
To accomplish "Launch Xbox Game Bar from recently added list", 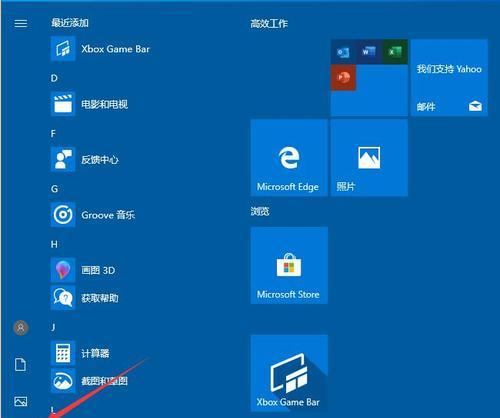I will click(100, 49).
